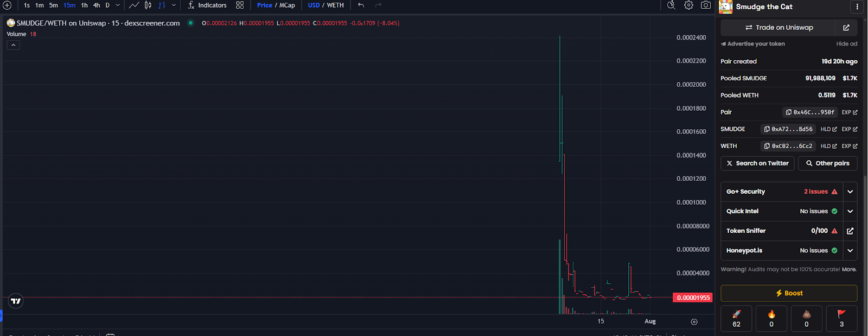
Task: Open Token Sniffer external report icon
Action: 850,231
